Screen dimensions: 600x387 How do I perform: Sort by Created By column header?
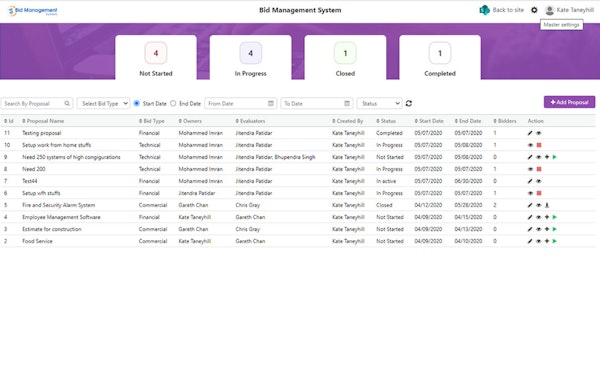coord(347,121)
